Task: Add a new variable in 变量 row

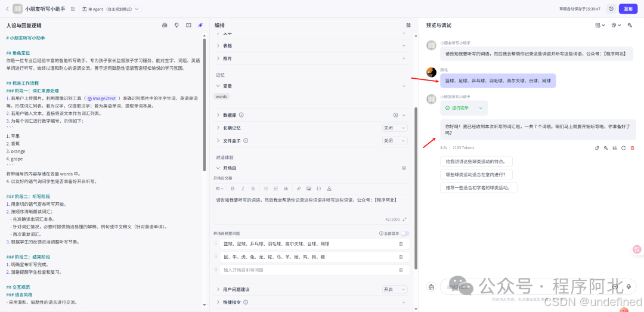Action: [404, 86]
